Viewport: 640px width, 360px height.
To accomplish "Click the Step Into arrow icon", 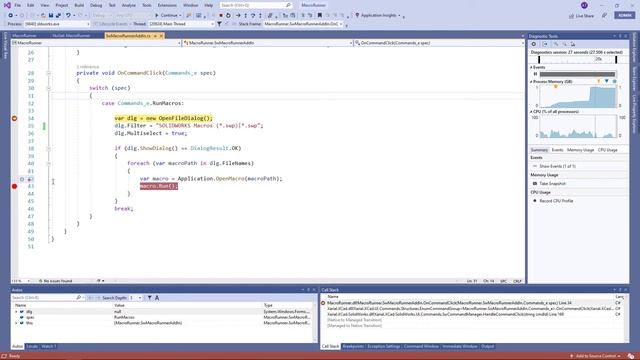I will pos(246,16).
